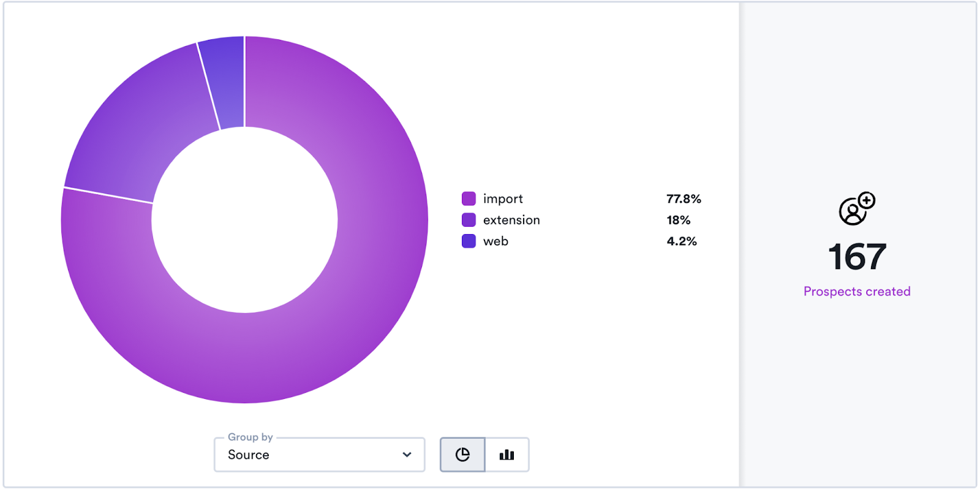Screen dimensions: 980x489
Task: Click the chevron in the Source selector
Action: point(406,454)
